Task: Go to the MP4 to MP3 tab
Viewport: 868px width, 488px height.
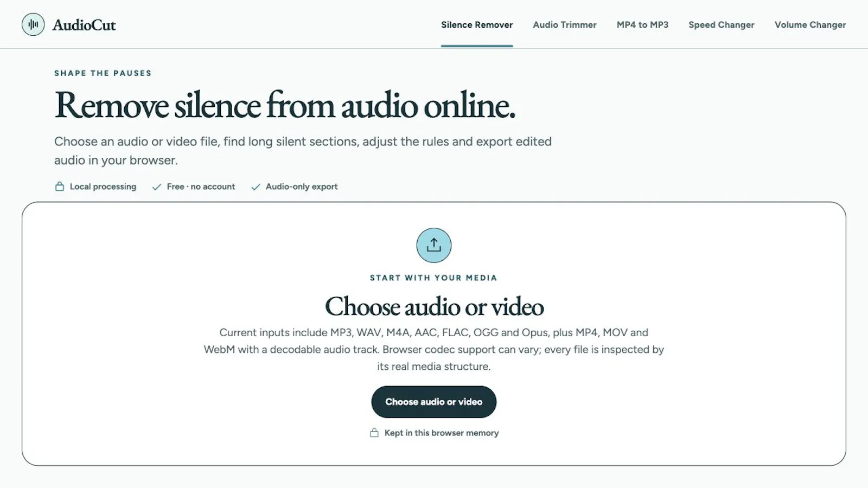Action: point(642,25)
